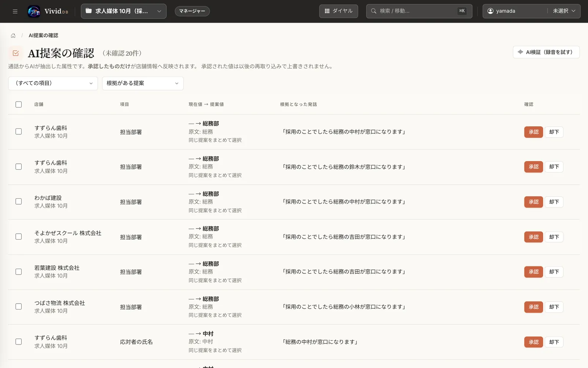The image size is (588, 368).
Task: Open the 未選択 dropdown in the header
Action: (564, 11)
